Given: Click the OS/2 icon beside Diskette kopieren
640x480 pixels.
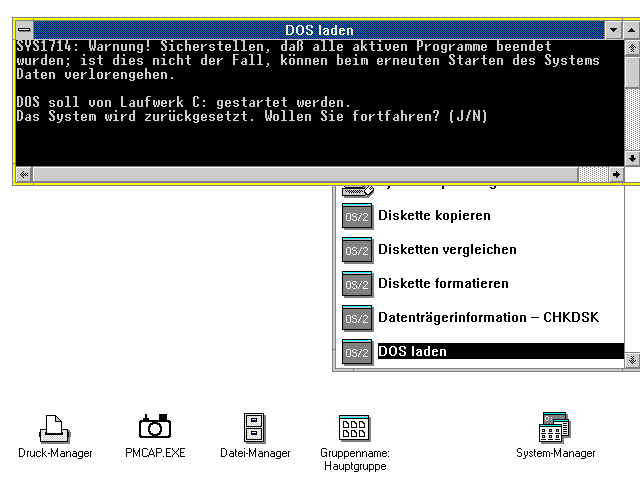Looking at the screenshot, I should [x=357, y=216].
